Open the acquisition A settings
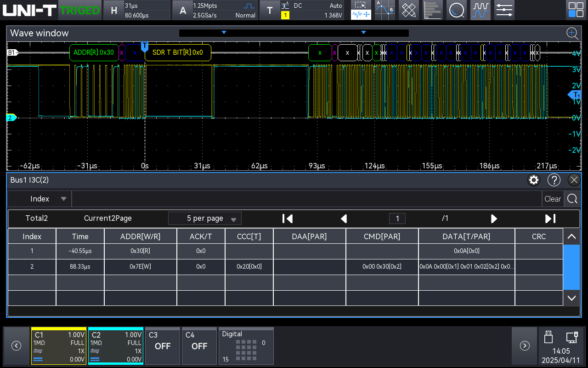 215,10
